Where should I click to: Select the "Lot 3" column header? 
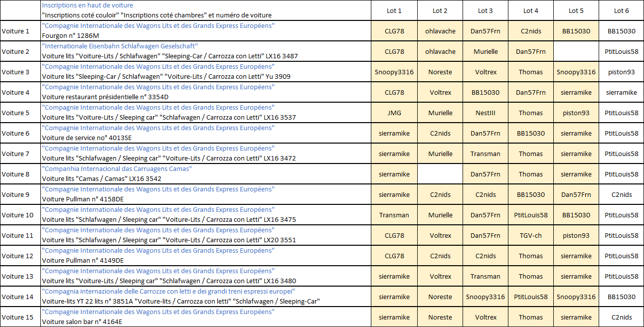point(485,10)
